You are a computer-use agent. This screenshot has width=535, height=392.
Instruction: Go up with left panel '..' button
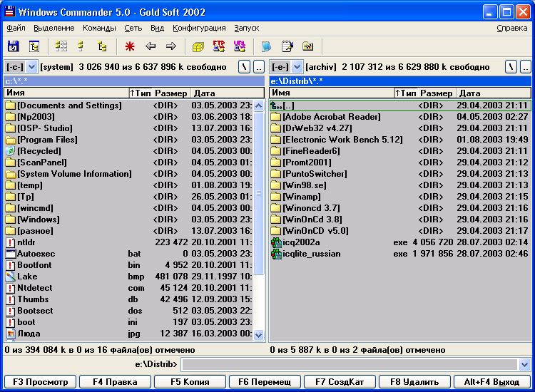[x=259, y=67]
